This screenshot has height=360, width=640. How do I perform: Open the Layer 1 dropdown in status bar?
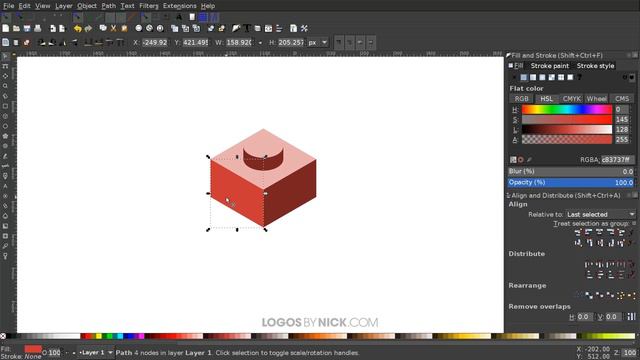click(96, 352)
